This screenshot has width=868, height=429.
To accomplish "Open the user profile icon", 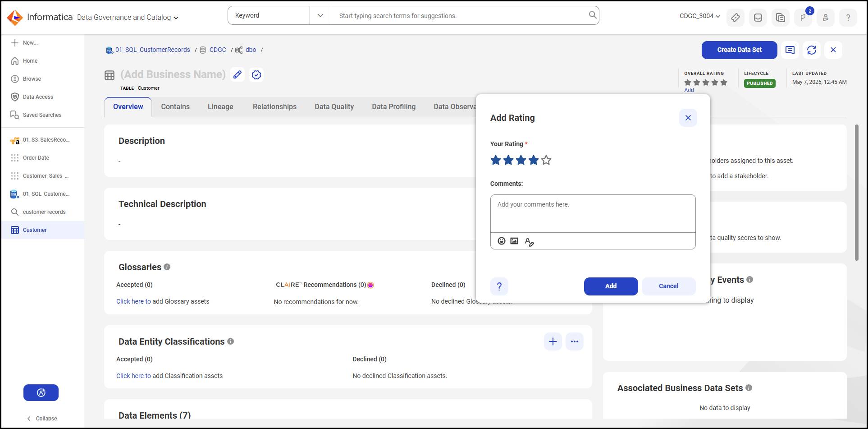I will (x=826, y=18).
